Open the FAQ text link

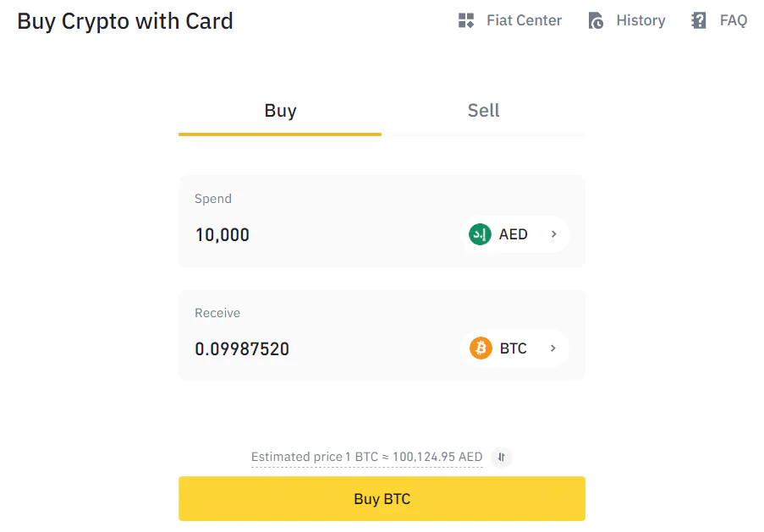click(x=734, y=20)
